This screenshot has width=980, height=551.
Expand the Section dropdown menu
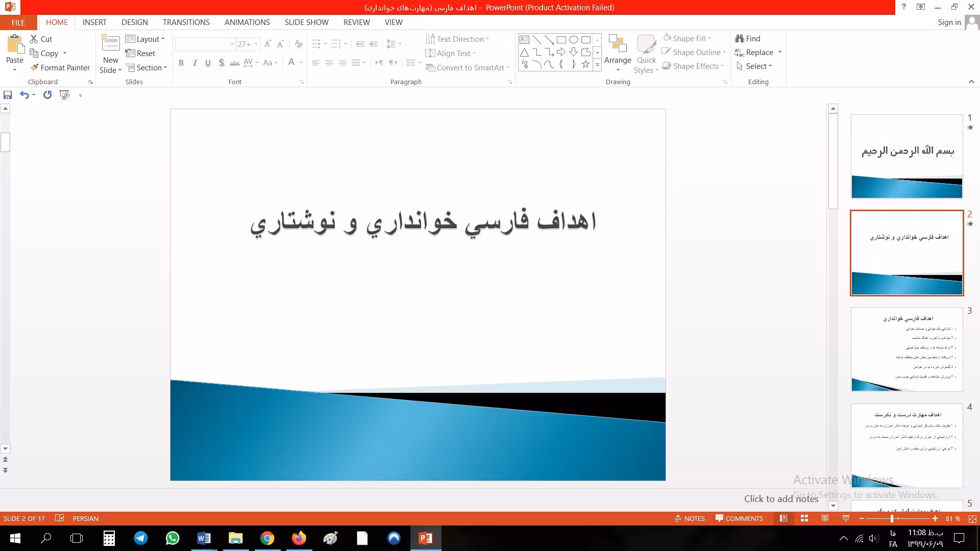[146, 67]
